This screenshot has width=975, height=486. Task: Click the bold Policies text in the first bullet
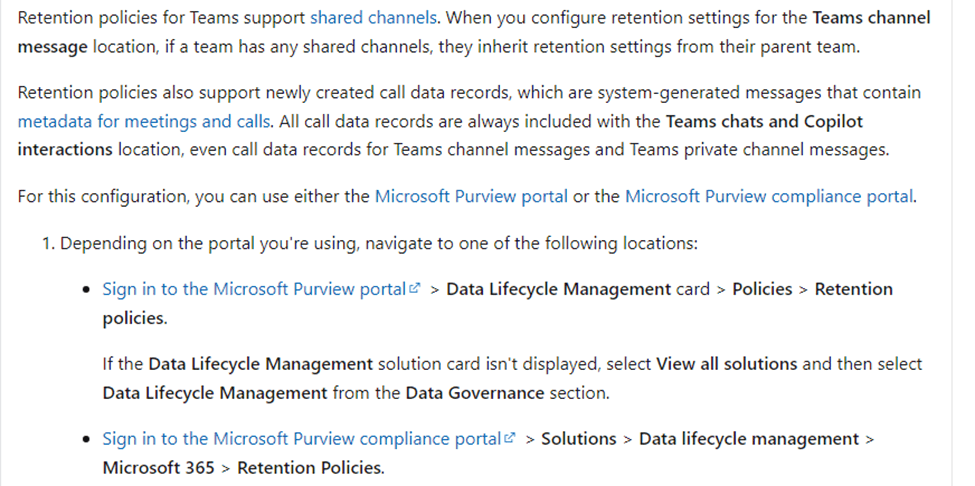(762, 289)
